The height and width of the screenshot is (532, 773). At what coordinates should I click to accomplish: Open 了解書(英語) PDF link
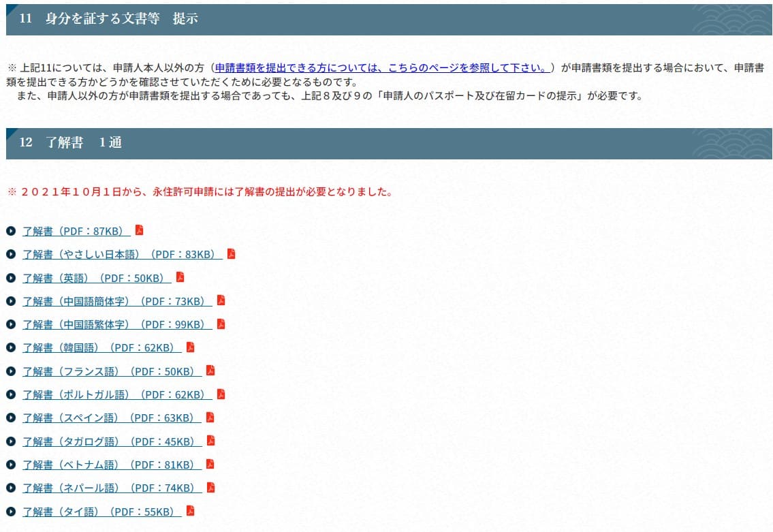97,278
